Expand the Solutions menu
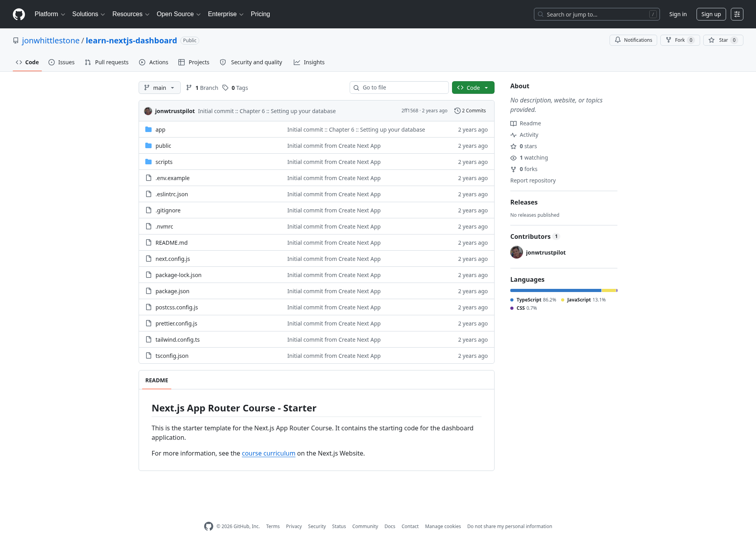This screenshot has width=756, height=547. click(x=88, y=14)
